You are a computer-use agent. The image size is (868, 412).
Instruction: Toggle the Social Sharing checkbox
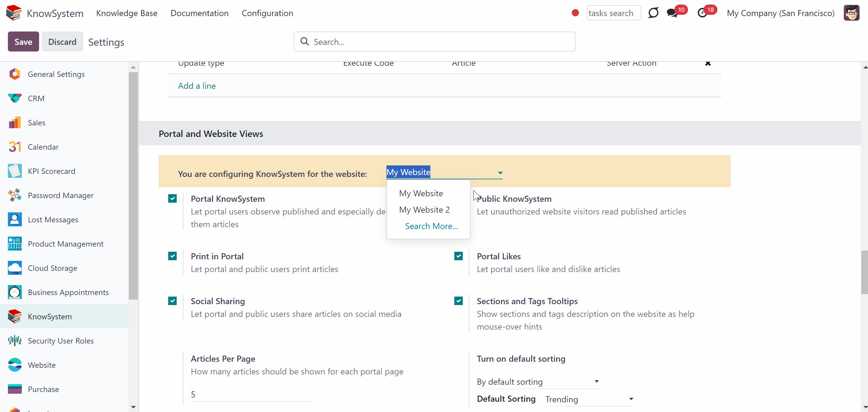click(172, 301)
